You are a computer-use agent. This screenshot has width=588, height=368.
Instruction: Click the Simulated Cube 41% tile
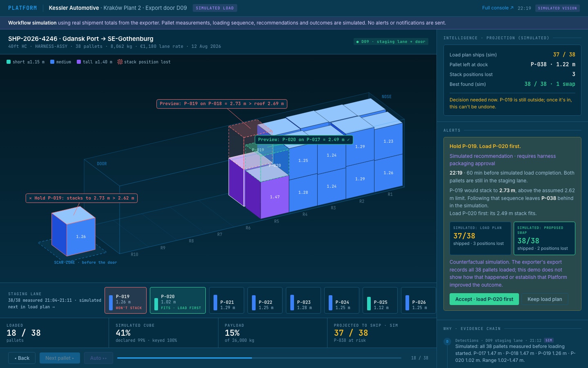[164, 333]
